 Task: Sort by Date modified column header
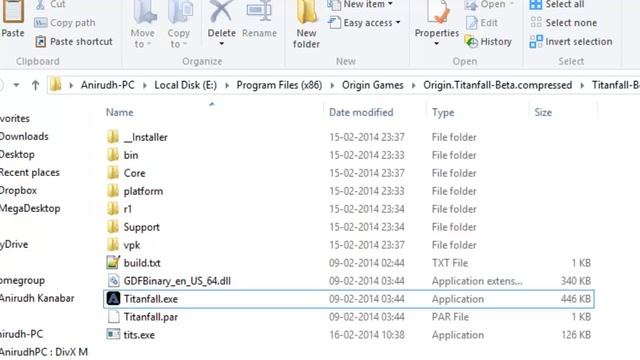pyautogui.click(x=361, y=112)
